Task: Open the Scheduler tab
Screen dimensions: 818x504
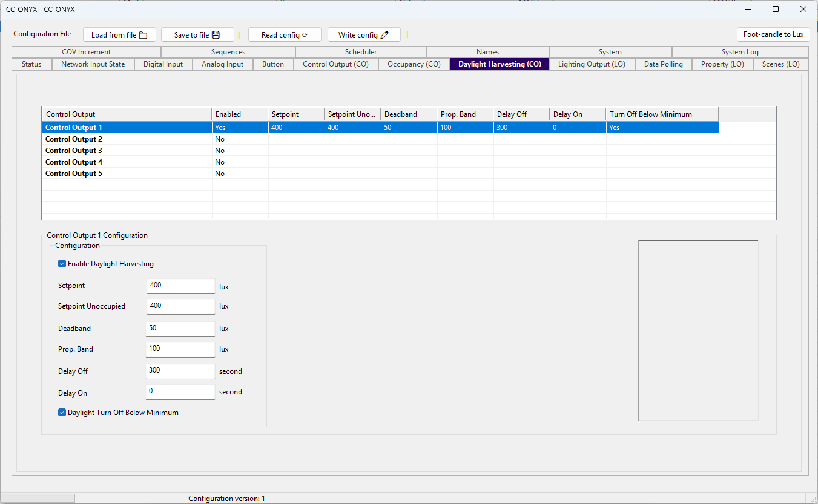Action: pos(361,52)
